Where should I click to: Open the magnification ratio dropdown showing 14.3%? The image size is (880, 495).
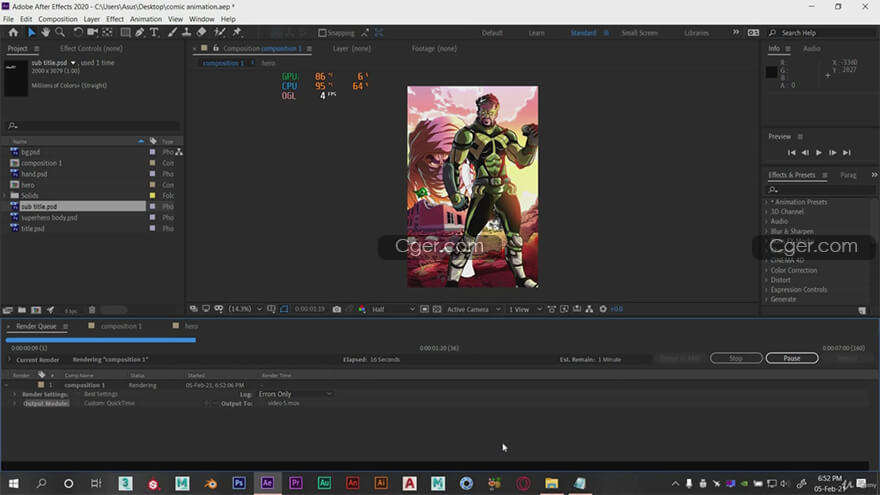pos(245,309)
